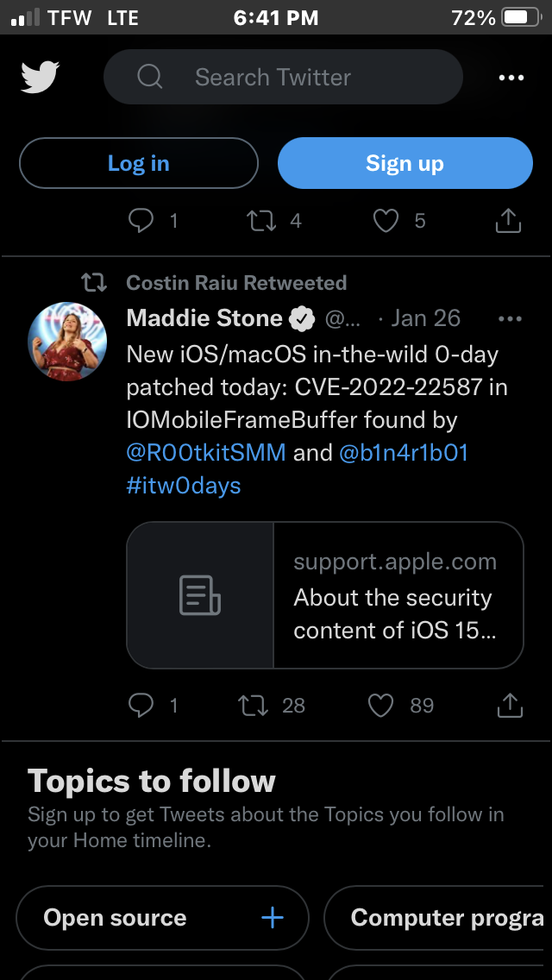Follow the Open source topic
The height and width of the screenshot is (980, 552).
(273, 918)
